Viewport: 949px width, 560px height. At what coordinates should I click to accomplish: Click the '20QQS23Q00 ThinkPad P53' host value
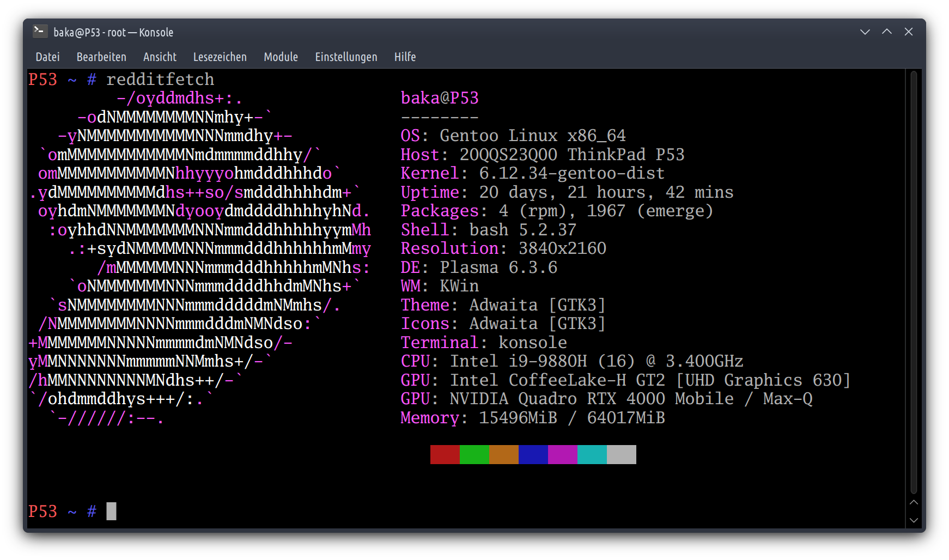click(x=572, y=155)
